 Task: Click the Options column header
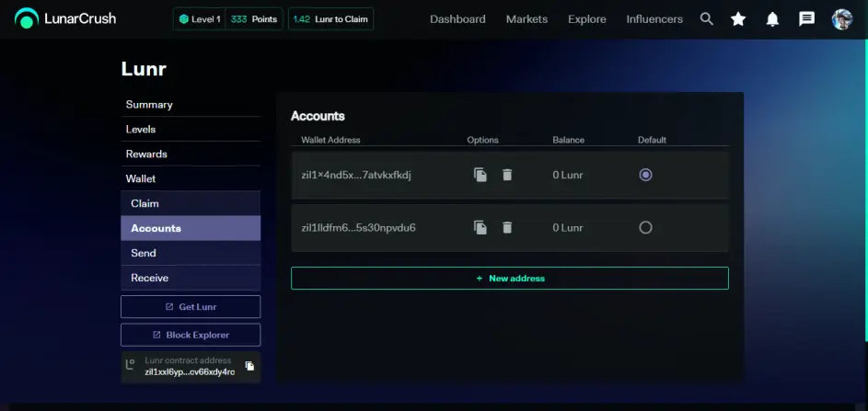click(482, 140)
